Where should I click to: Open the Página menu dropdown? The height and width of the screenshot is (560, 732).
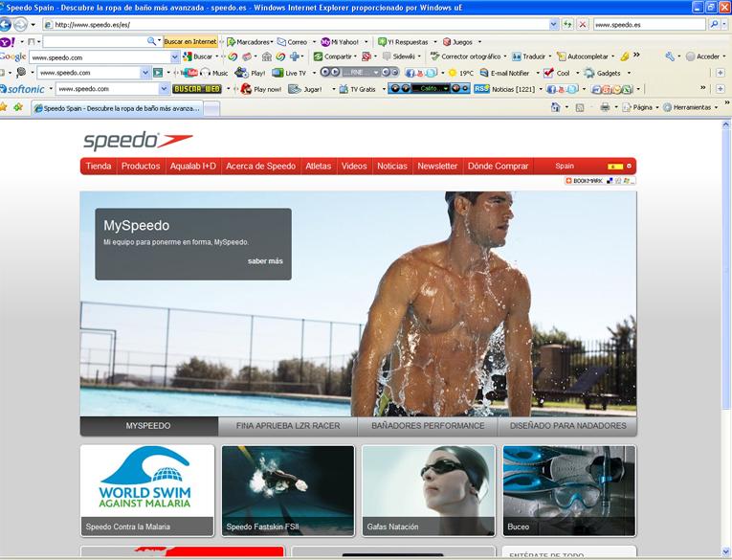pos(641,107)
